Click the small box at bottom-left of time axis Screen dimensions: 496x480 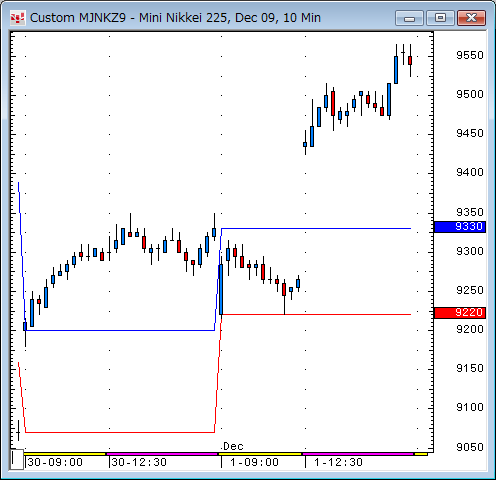(x=17, y=459)
